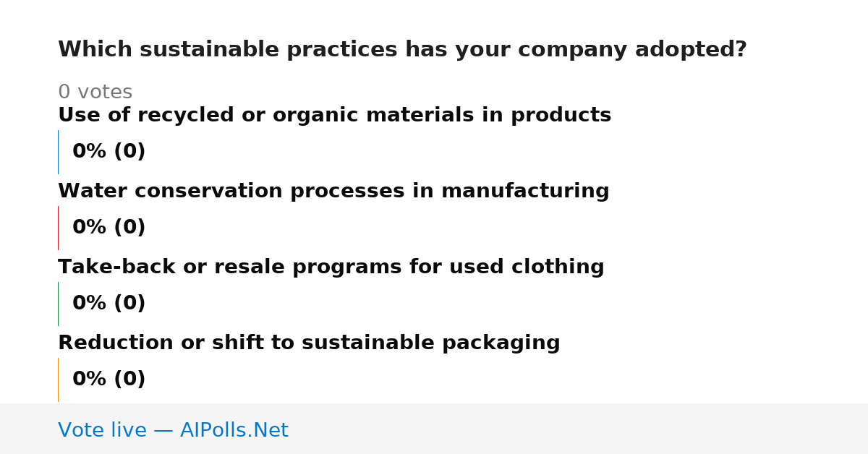This screenshot has height=454, width=868.
Task: Click the poll question heading
Action: 402,50
